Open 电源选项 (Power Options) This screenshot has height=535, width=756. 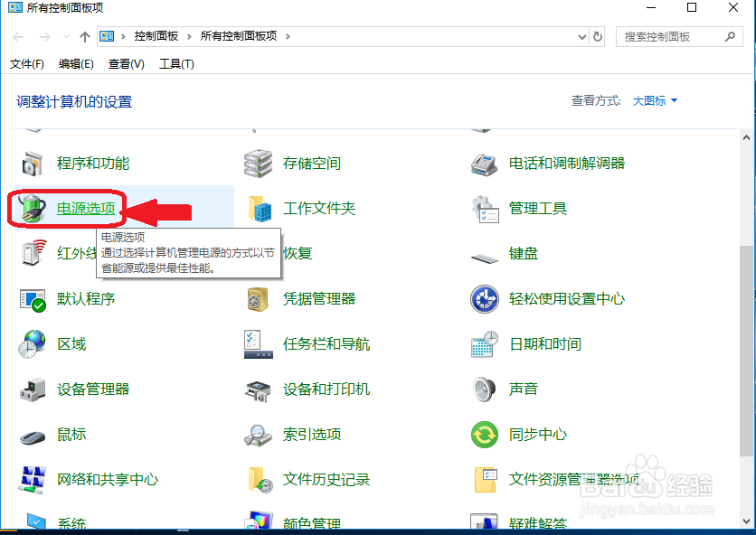86,208
